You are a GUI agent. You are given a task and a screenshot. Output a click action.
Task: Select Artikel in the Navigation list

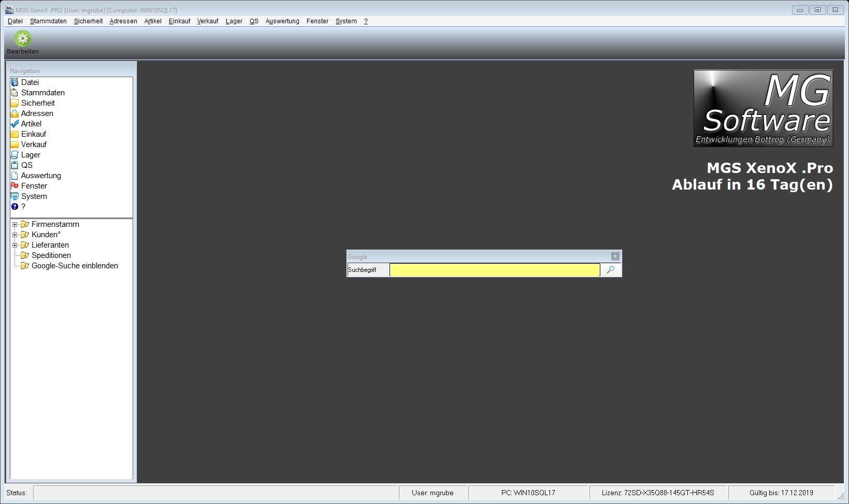pos(31,124)
